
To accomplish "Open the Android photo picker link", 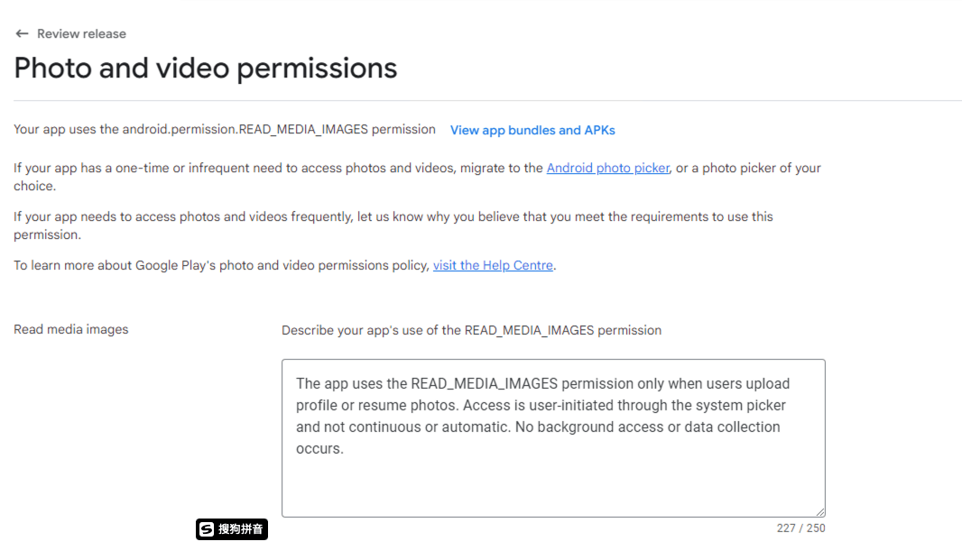I will [607, 168].
